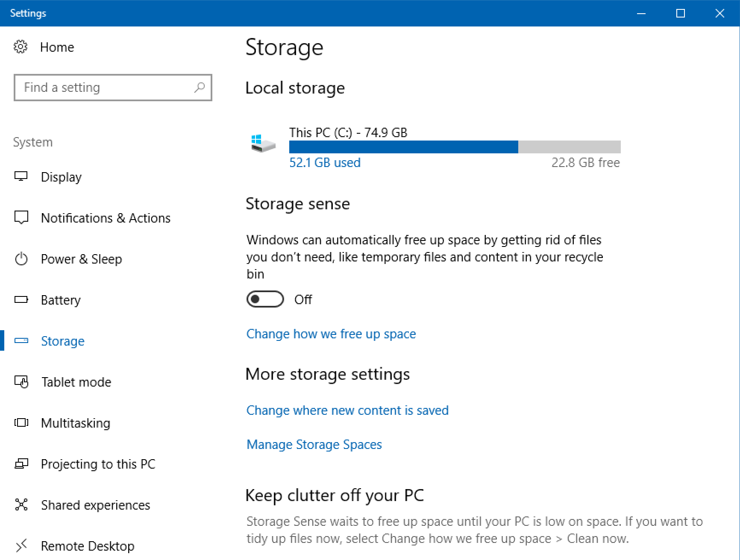
Task: Open Change how we free up space
Action: tap(331, 334)
